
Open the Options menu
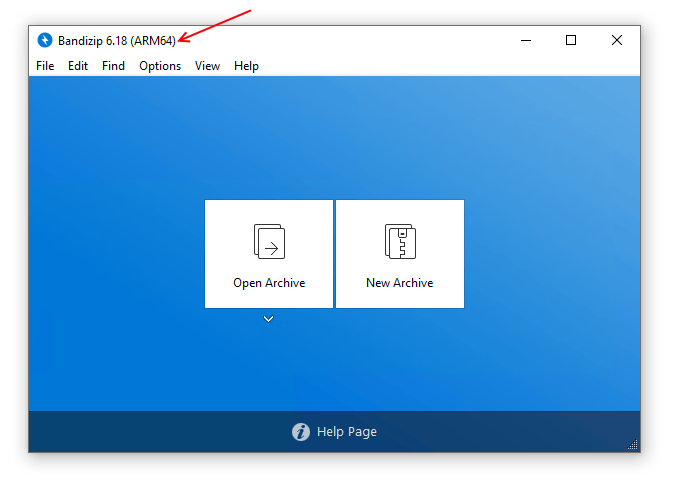(160, 66)
